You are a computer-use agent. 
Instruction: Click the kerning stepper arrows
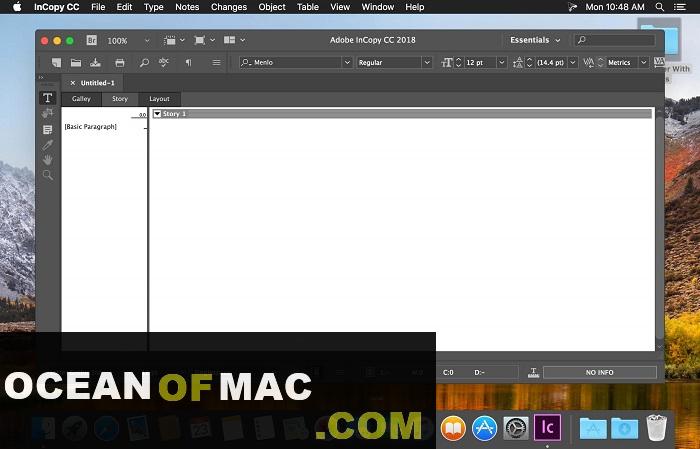[600, 62]
